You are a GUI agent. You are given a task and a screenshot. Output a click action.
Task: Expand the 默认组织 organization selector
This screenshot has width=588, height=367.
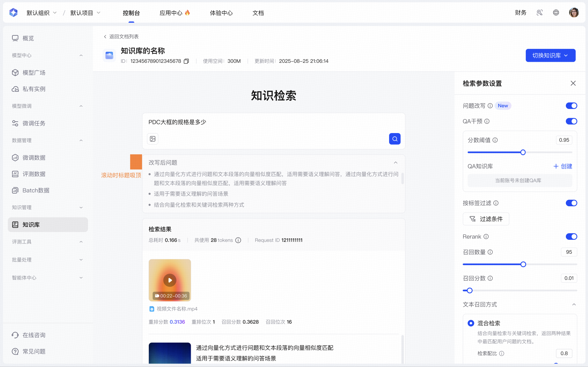point(42,13)
